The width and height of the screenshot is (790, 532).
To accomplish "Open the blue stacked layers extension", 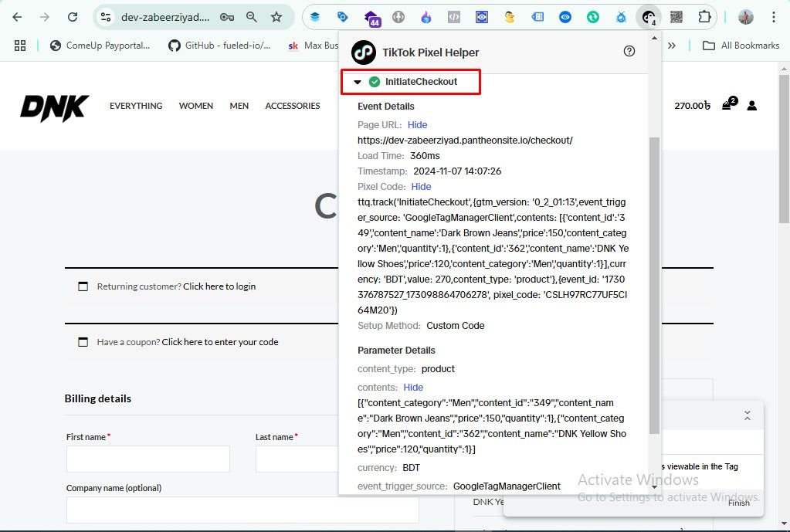I will point(315,17).
